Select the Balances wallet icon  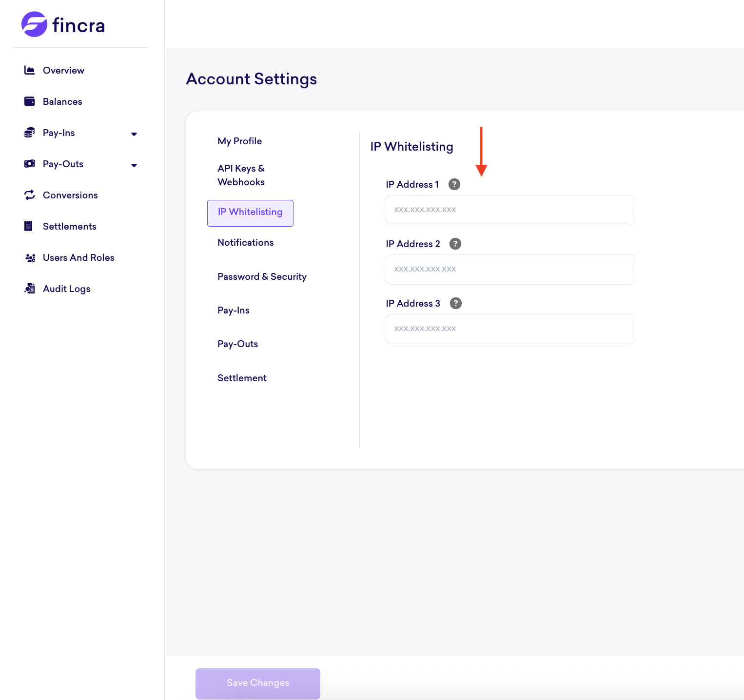[30, 101]
